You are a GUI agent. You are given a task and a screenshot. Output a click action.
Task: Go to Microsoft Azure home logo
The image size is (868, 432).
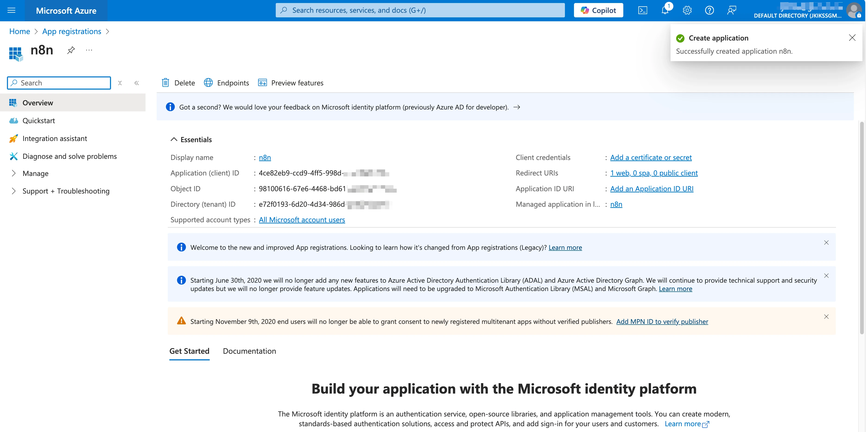tap(66, 10)
